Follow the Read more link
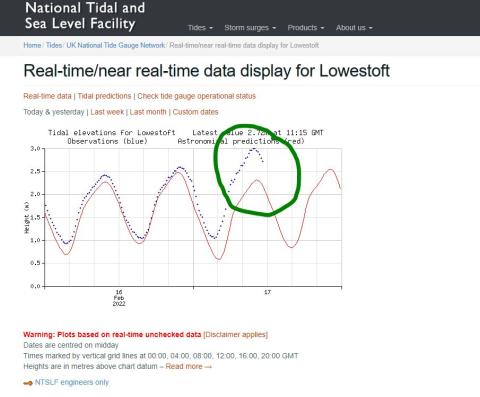The width and height of the screenshot is (480, 397). tap(188, 366)
